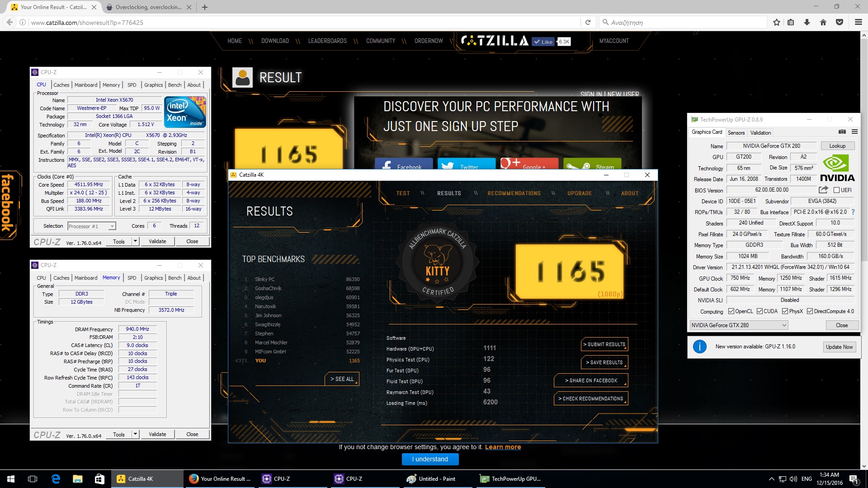Toggle the PhysX checkbox in GPU-Z
Viewport: 868px width, 488px height.
785,311
